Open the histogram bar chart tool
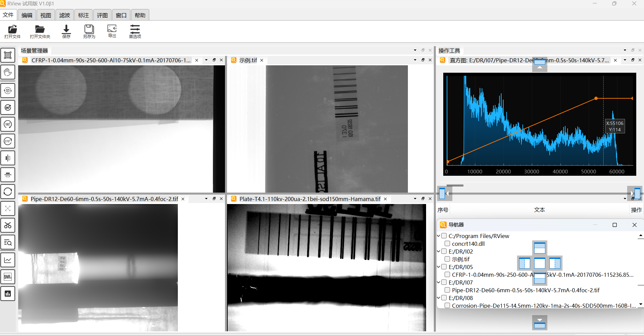This screenshot has height=335, width=644. (x=8, y=294)
